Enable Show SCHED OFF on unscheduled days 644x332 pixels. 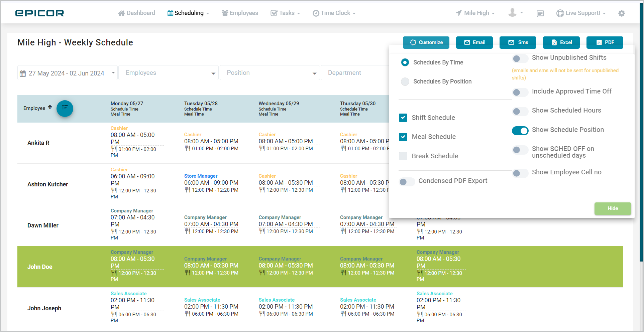tap(520, 150)
